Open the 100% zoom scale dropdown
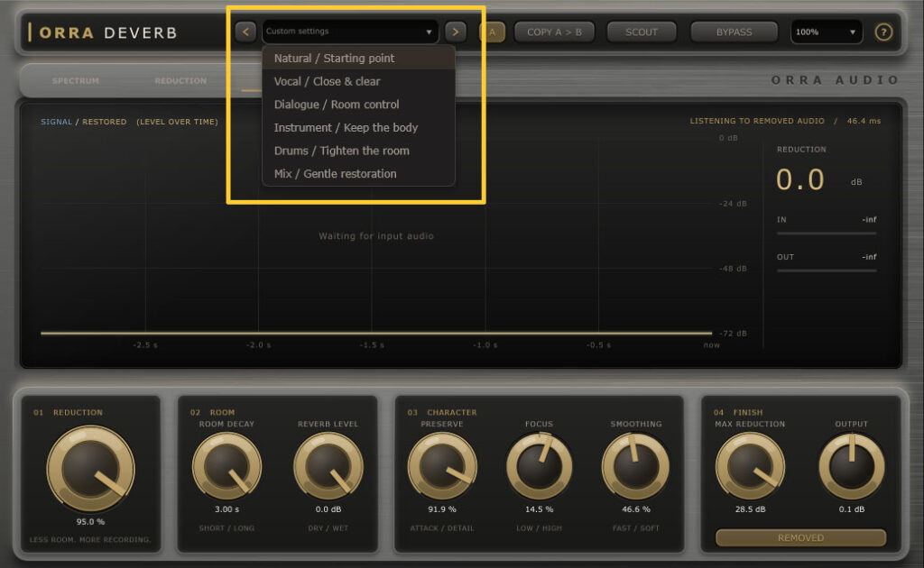The height and width of the screenshot is (568, 924). pyautogui.click(x=826, y=32)
